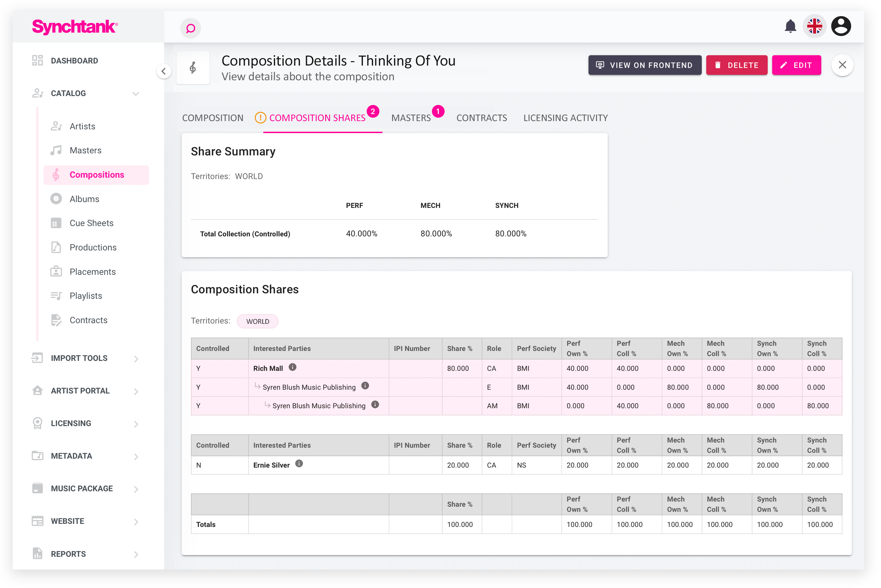Open notifications bell icon
Image resolution: width=881 pixels, height=588 pixels.
point(790,26)
